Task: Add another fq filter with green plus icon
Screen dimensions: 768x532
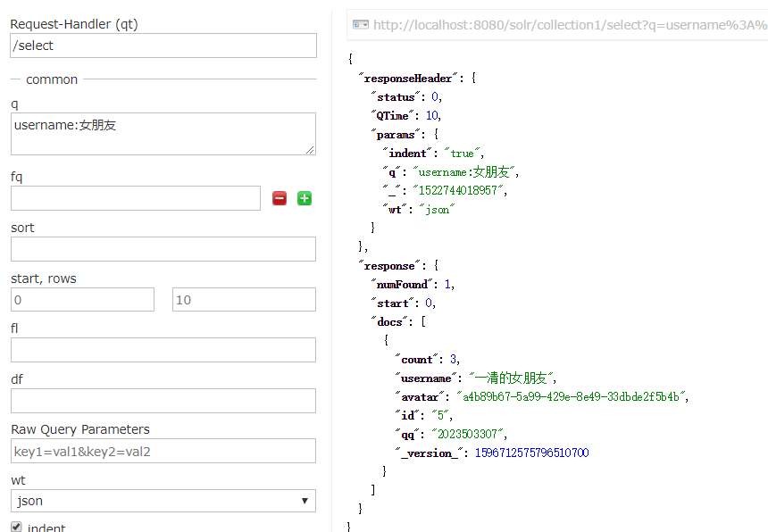Action: [x=305, y=198]
